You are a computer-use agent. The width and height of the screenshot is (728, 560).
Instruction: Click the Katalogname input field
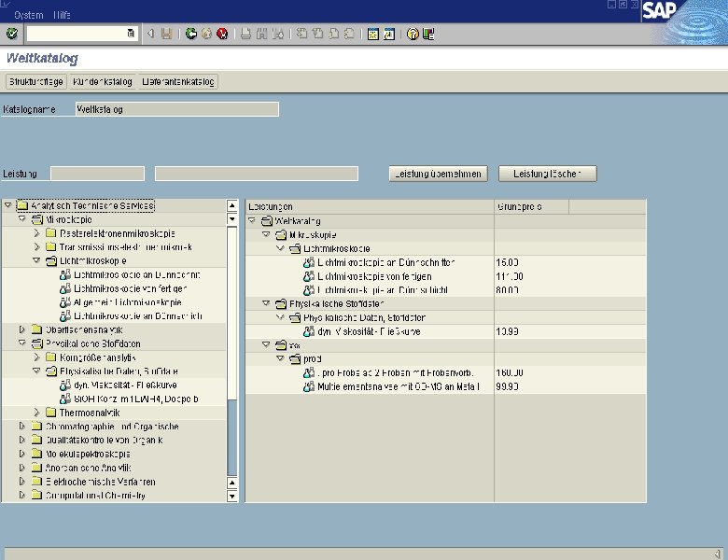[x=177, y=109]
